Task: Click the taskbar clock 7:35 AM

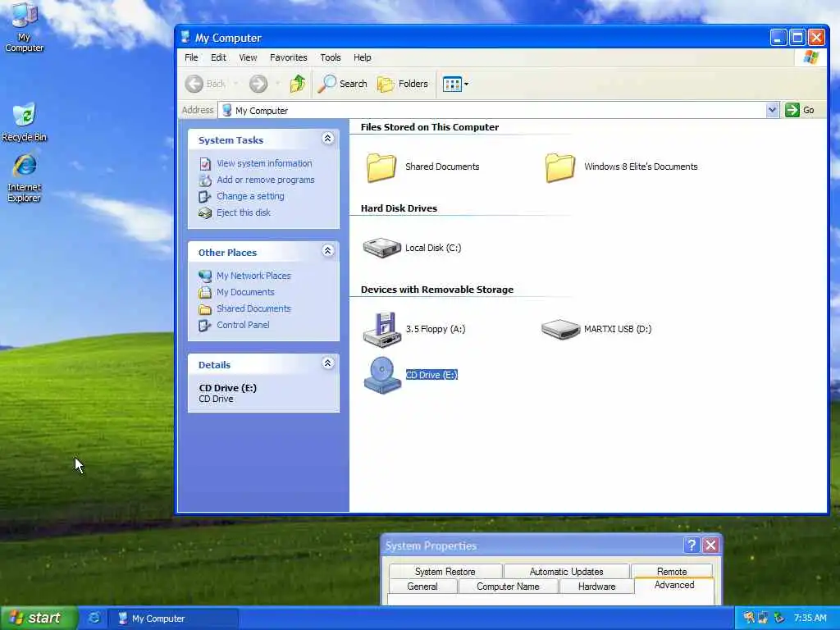Action: pyautogui.click(x=810, y=618)
